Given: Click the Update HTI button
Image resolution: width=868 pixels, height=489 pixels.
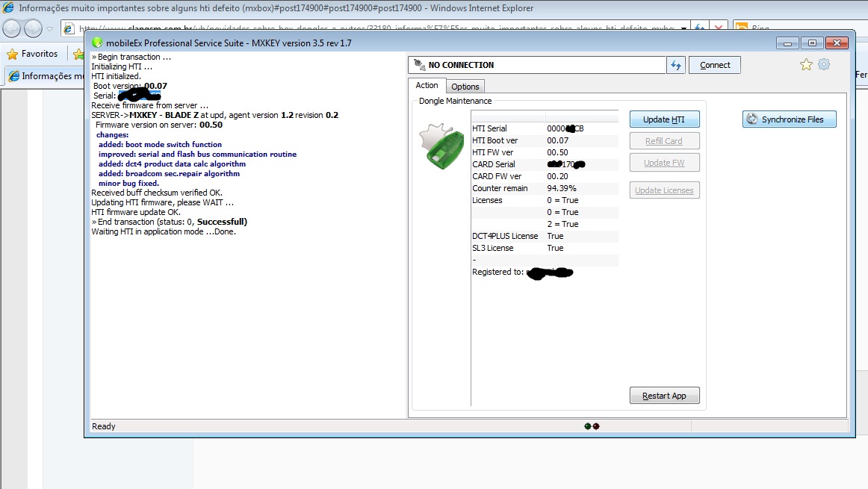Looking at the screenshot, I should [664, 119].
